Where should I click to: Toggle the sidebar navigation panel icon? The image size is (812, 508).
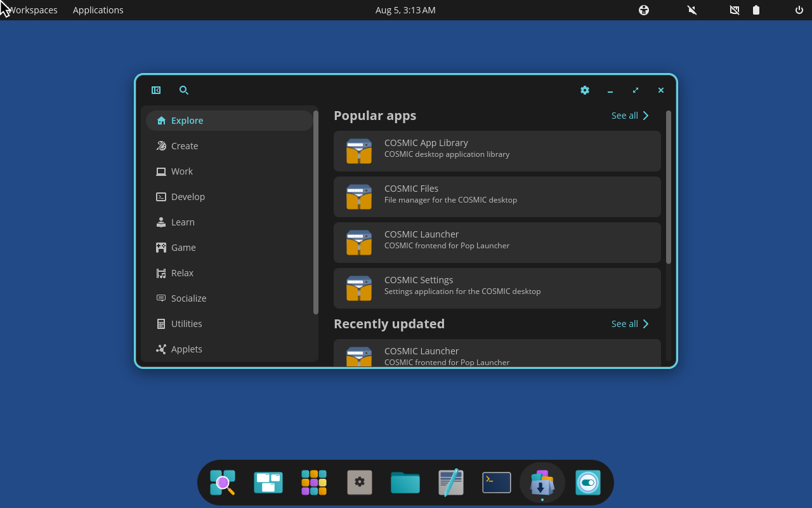156,90
